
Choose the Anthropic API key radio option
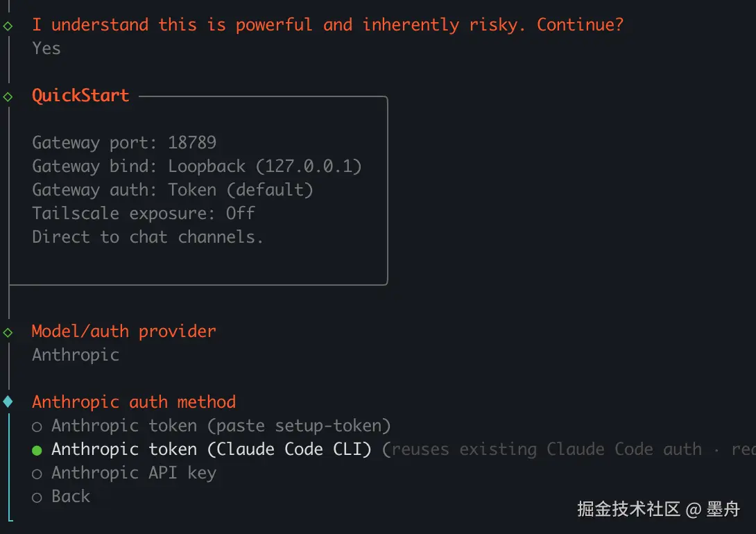pos(37,474)
